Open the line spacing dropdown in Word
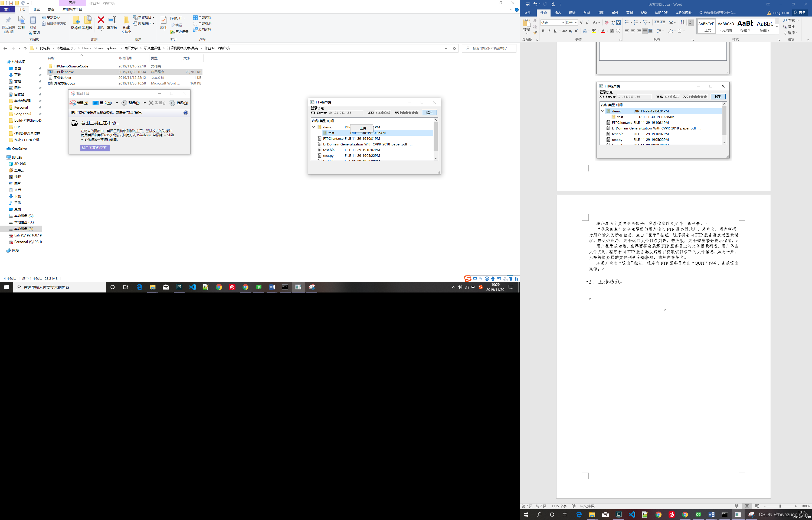The width and height of the screenshot is (812, 520). point(660,31)
